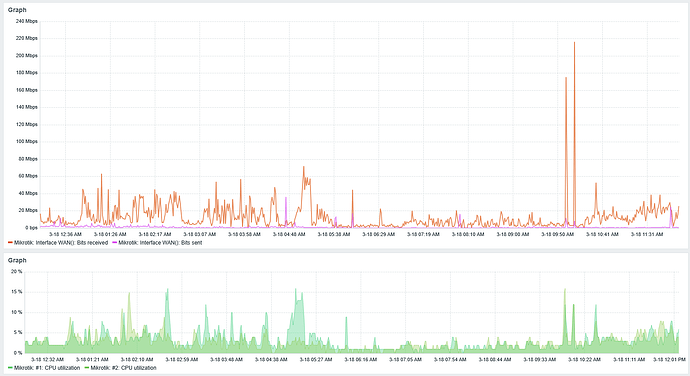Click the '3-18 03:48 AM' CPU chart time label

tap(226, 359)
